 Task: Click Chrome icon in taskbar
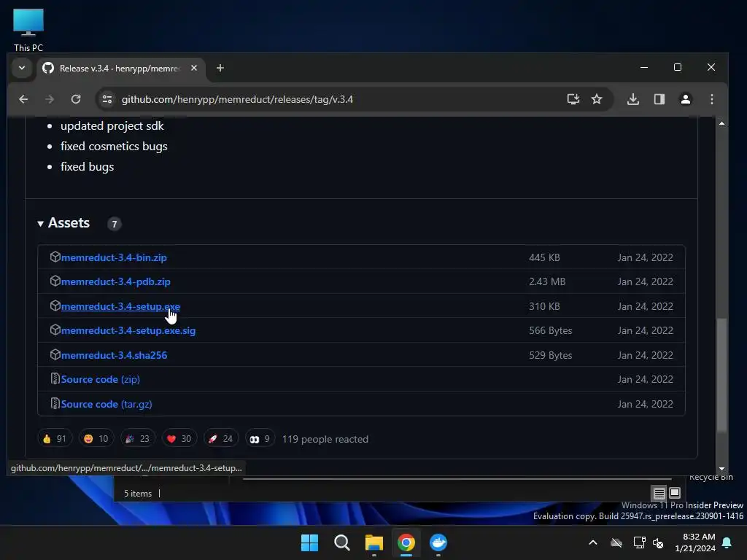click(406, 542)
